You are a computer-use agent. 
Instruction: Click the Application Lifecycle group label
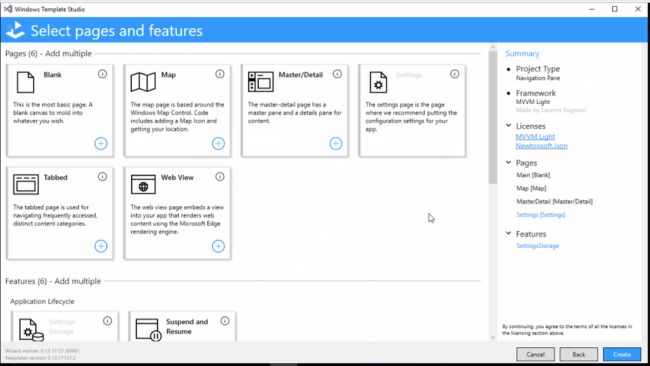click(x=42, y=301)
